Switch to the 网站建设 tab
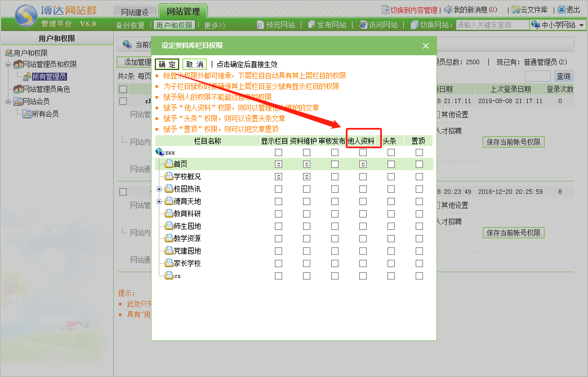This screenshot has height=377, width=588. (135, 12)
